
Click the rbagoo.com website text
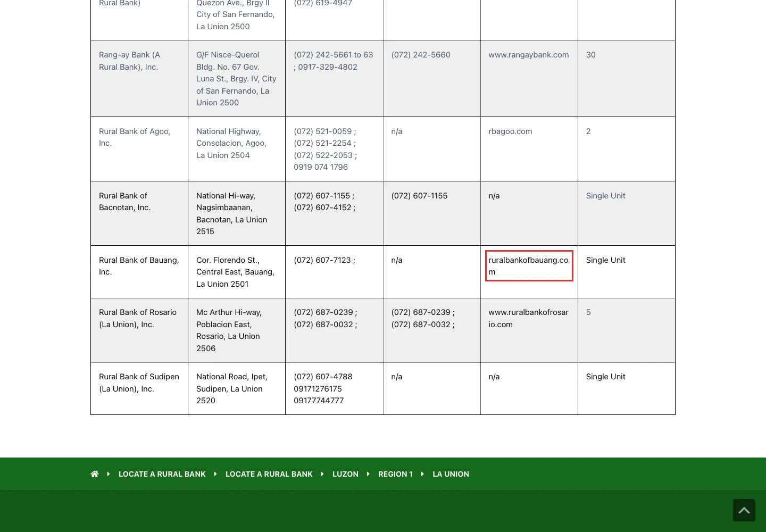pyautogui.click(x=510, y=131)
